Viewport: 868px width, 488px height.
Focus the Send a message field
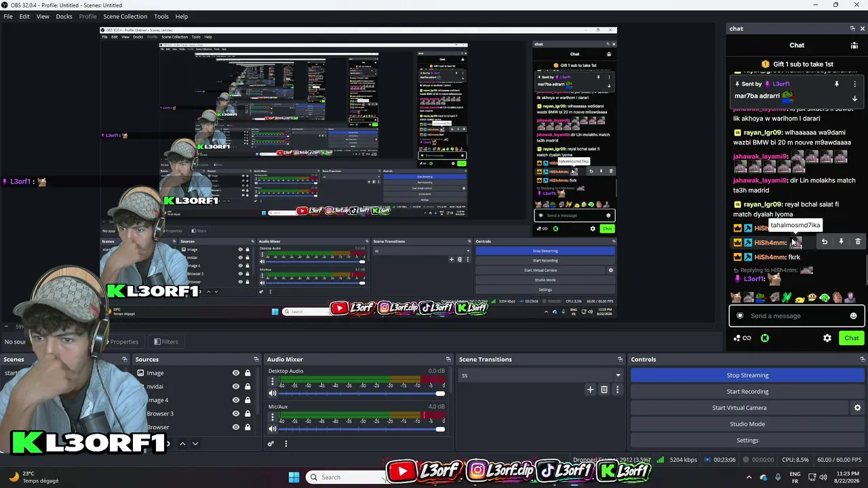click(x=796, y=316)
